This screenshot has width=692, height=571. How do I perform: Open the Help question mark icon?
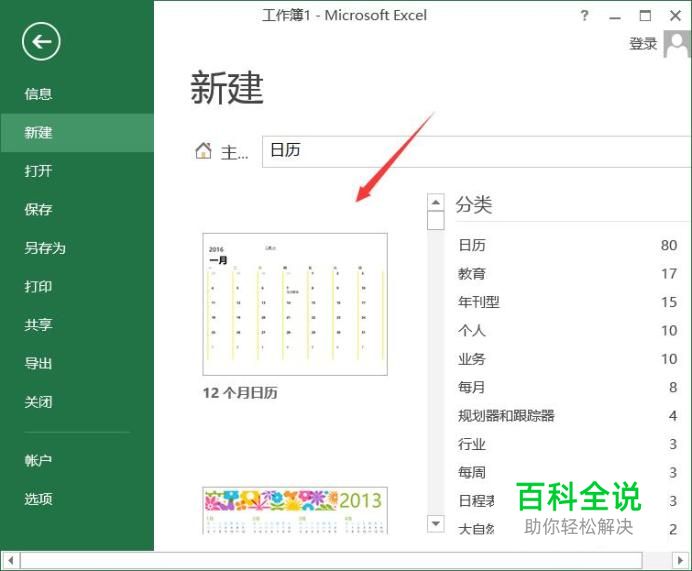click(x=584, y=16)
